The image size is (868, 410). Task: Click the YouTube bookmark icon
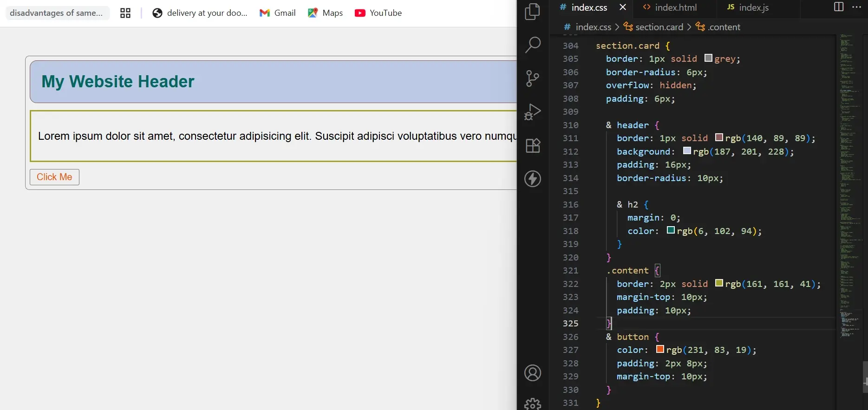coord(360,13)
